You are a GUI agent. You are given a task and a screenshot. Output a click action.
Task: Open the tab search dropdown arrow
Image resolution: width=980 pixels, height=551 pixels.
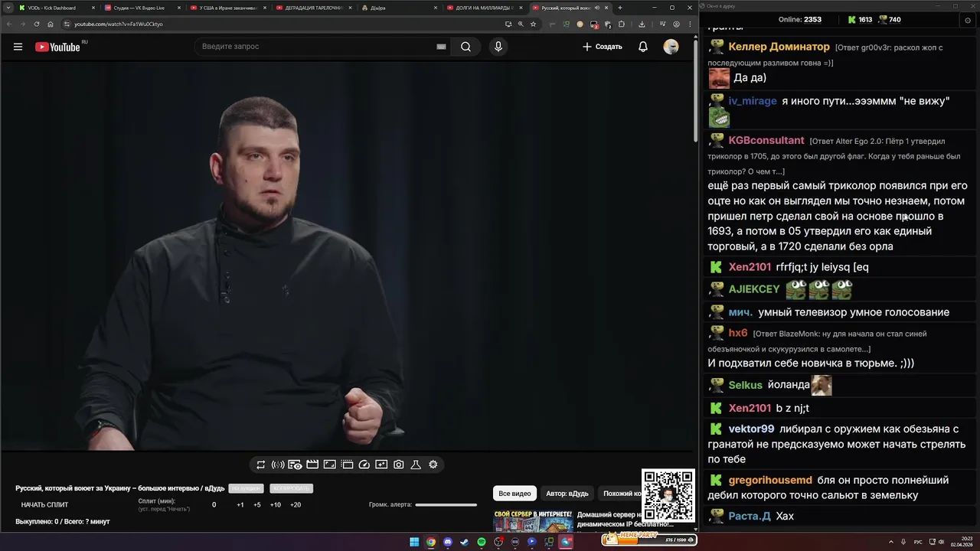pos(7,8)
